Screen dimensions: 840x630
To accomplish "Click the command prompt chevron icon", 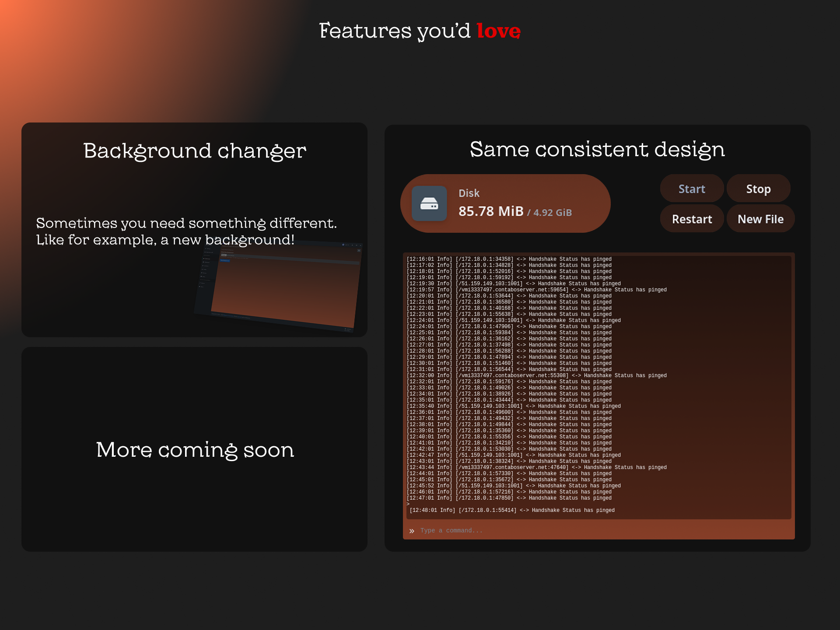I will coord(412,531).
